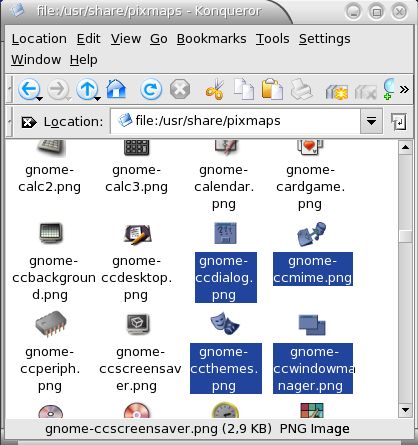The height and width of the screenshot is (445, 418).
Task: Go up one directory level
Action: coord(87,89)
